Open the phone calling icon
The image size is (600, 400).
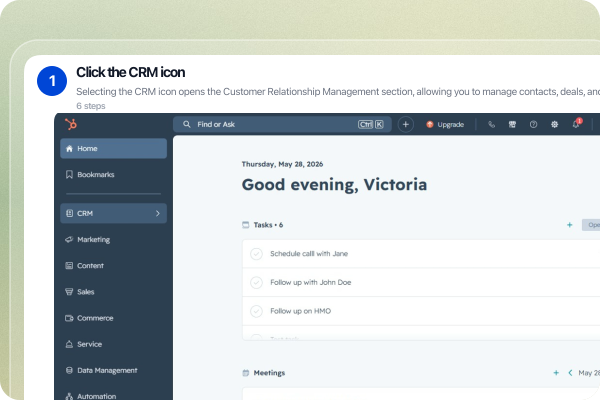[491, 124]
